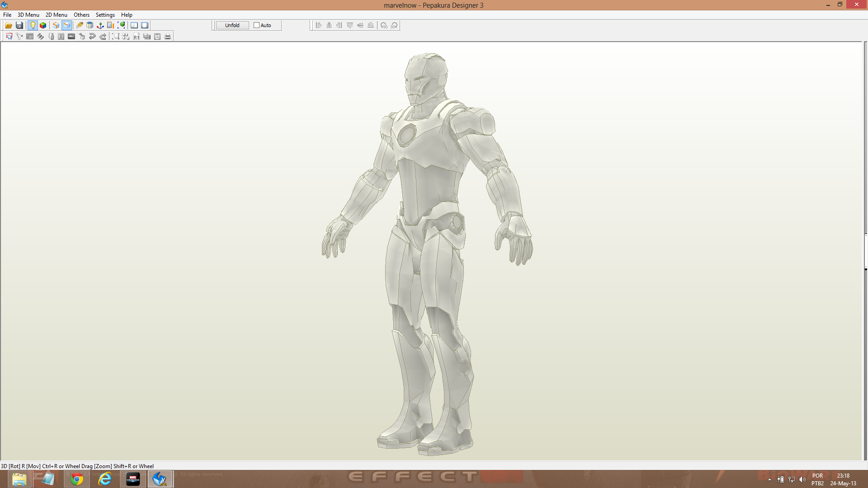
Task: Click the blue cylinder join faces icon
Action: pyautogui.click(x=90, y=25)
